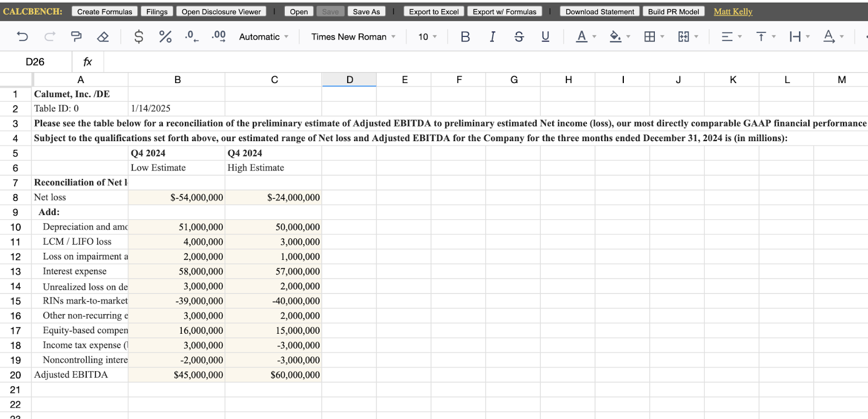Click cell with Net loss $-54,000,000
The height and width of the screenshot is (419, 868).
point(177,198)
